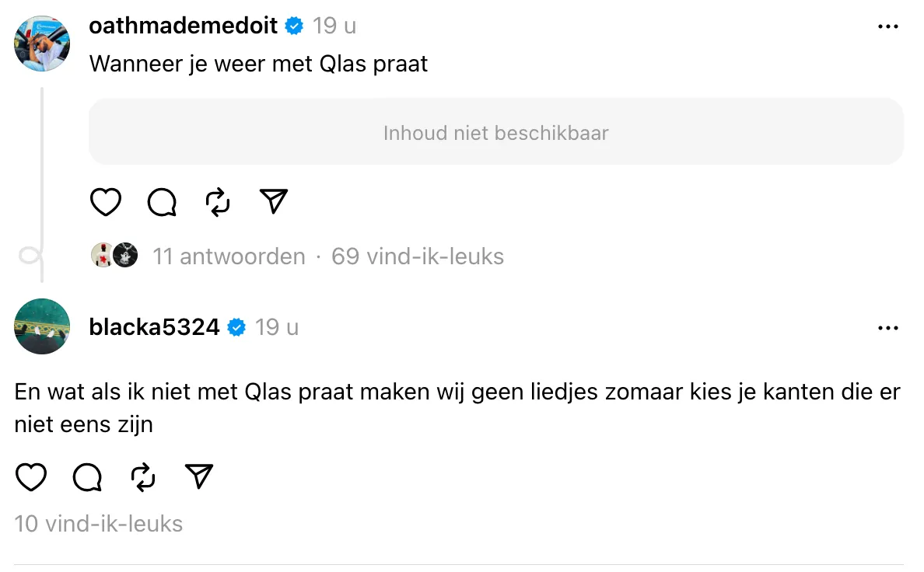This screenshot has height=572, width=924.
Task: Send blacka5324's reply via paper plane icon
Action: click(199, 476)
